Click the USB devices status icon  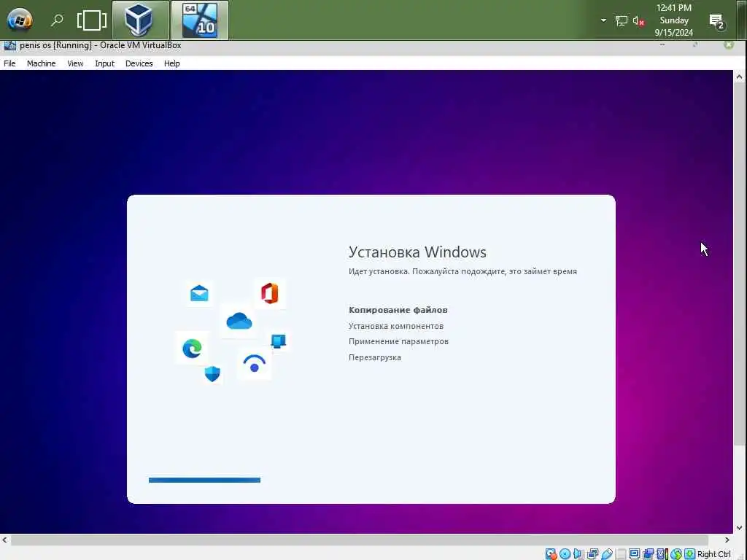click(x=606, y=554)
